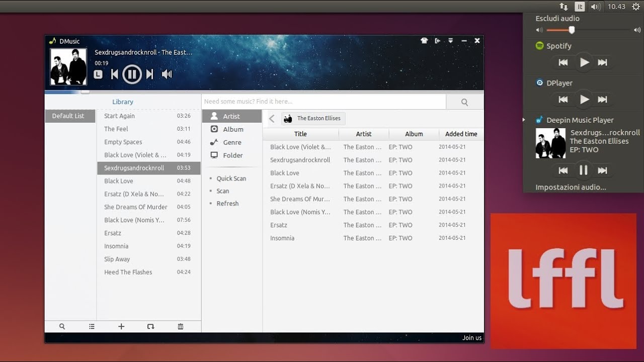
Task: Click 'Ersatz' title in library table
Action: pyautogui.click(x=279, y=225)
